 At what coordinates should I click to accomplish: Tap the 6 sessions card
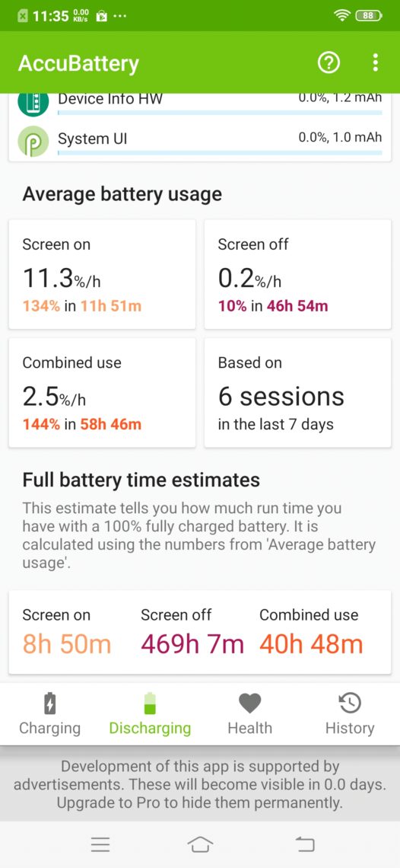tap(297, 392)
